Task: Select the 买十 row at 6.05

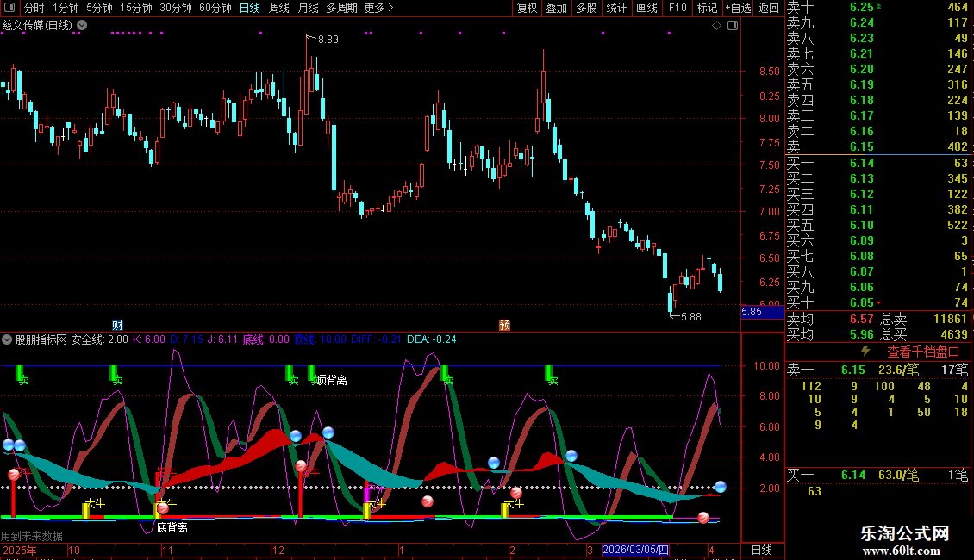Action: click(877, 302)
